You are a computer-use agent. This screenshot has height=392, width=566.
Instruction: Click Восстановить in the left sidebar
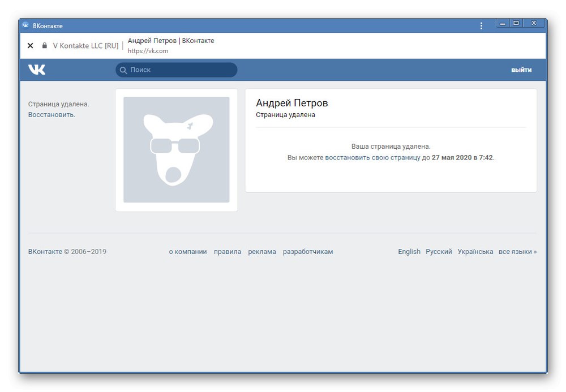coord(52,115)
